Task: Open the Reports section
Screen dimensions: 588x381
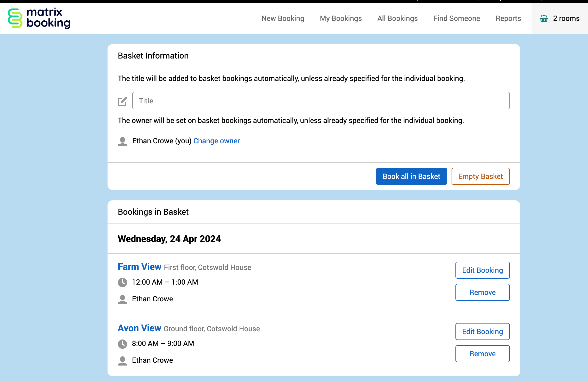Action: click(508, 18)
